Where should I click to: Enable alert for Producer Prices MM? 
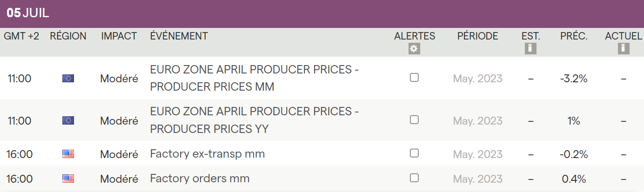(x=414, y=78)
